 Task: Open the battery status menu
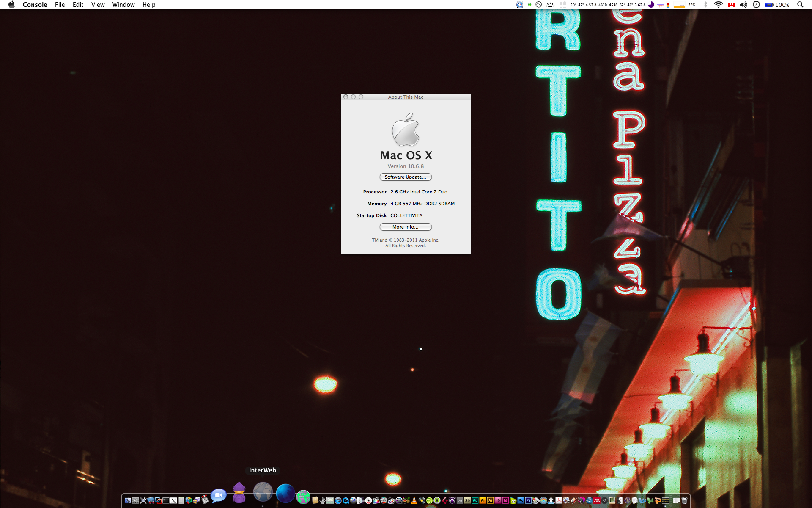(x=769, y=5)
